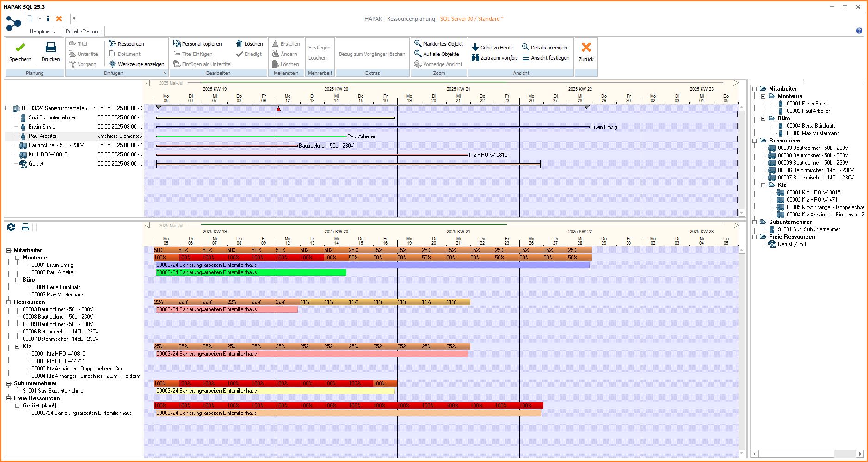868x462 pixels.
Task: Collapse the Kfz folder in right panel
Action: tap(763, 185)
